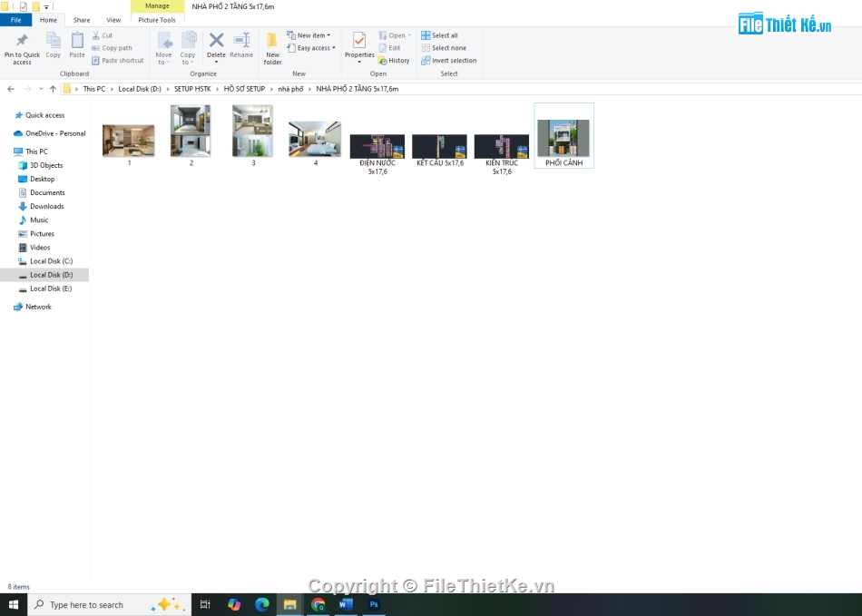Select the KẾT CẤU 5x17,6 file thumbnail
Viewport: 862px width, 616px height.
point(439,146)
